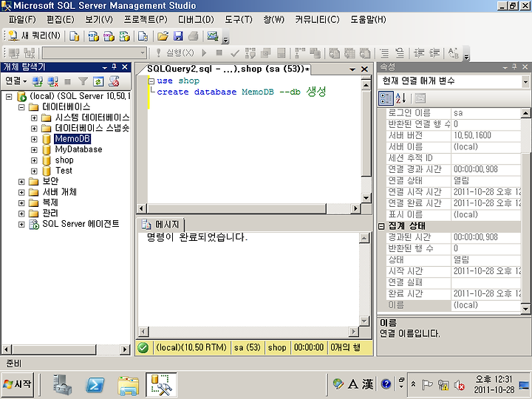Image resolution: width=532 pixels, height=399 pixels.
Task: Open the 편집(E) menu
Action: tap(60, 19)
